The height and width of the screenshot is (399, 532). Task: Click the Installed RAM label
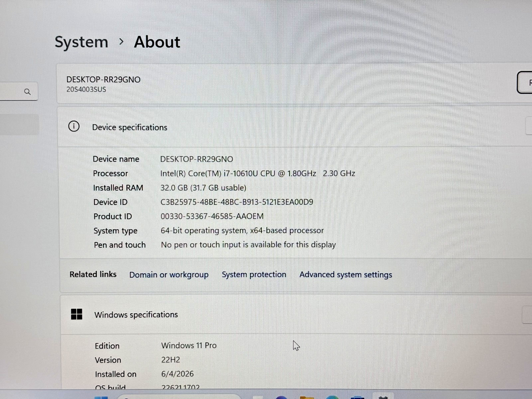pos(118,188)
